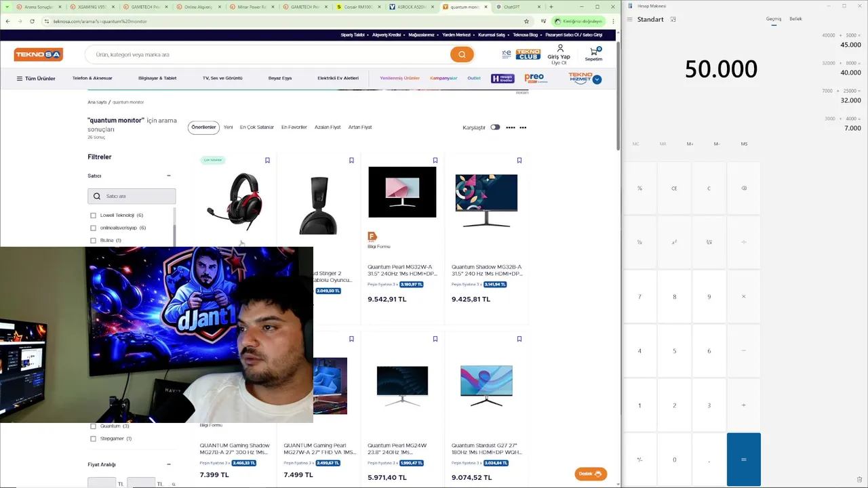Screen dimensions: 868x488
Task: Click the browser back arrow
Action: (7, 21)
